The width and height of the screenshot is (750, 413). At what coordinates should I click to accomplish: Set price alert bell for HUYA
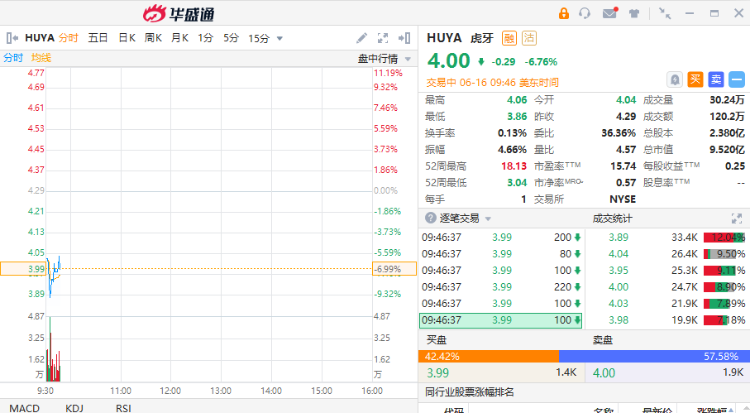pos(675,78)
